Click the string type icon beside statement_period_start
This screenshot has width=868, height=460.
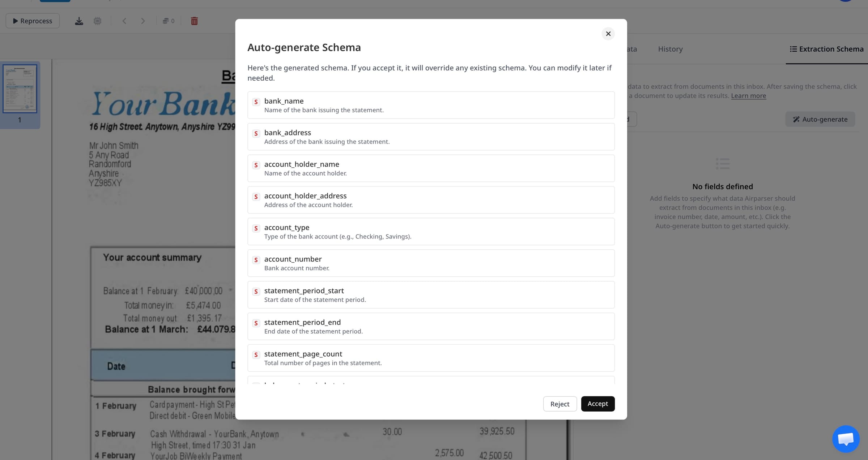click(x=256, y=292)
